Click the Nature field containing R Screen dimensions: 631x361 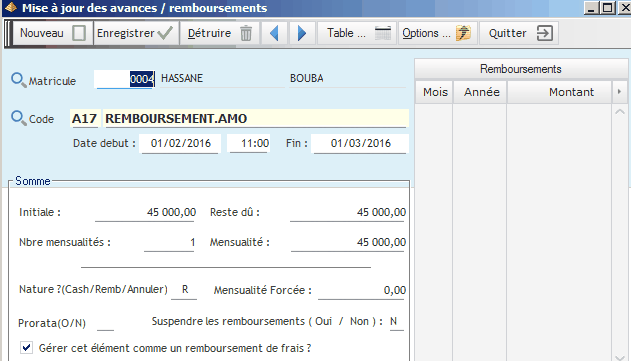point(184,290)
